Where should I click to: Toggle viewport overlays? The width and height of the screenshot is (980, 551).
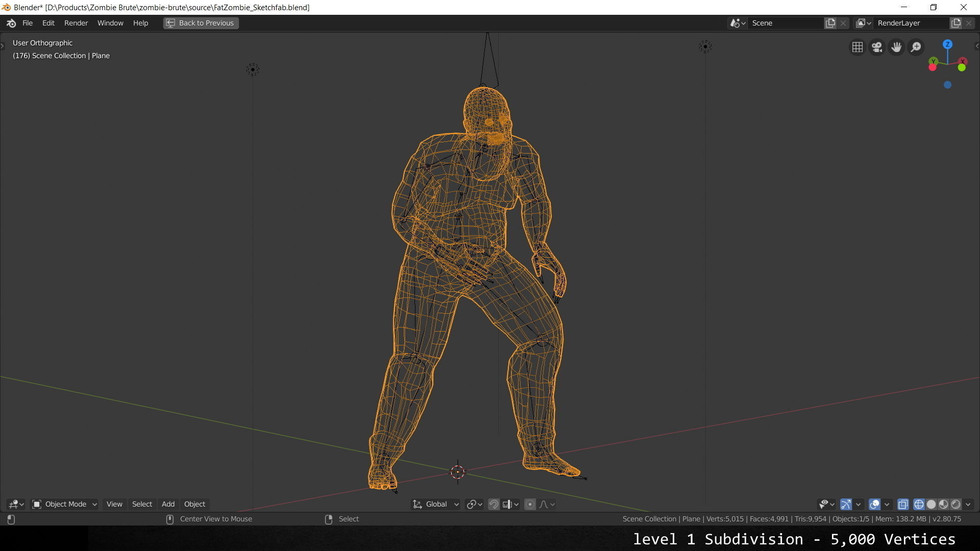coord(874,505)
